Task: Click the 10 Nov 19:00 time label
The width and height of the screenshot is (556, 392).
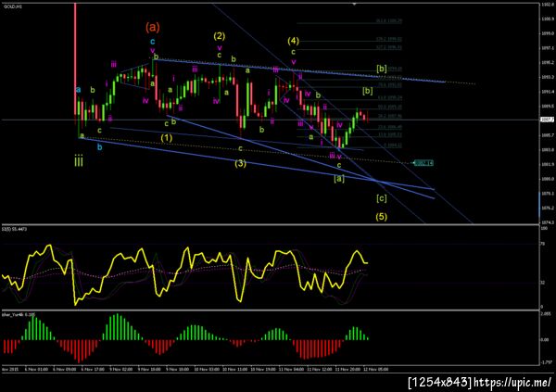Action: [263, 370]
